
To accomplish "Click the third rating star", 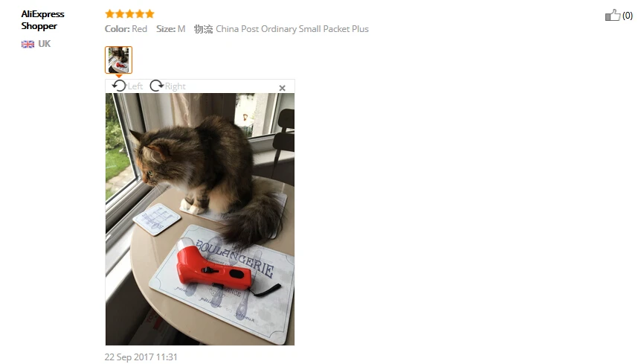I will pyautogui.click(x=130, y=14).
